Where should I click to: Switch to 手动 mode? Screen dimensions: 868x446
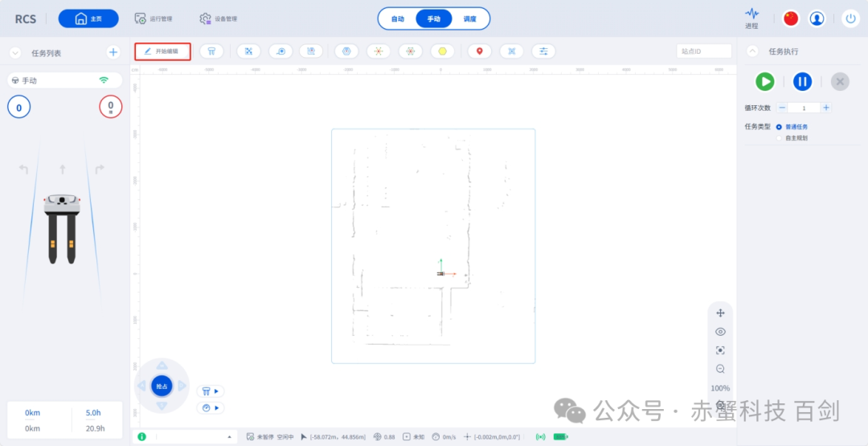click(x=433, y=18)
